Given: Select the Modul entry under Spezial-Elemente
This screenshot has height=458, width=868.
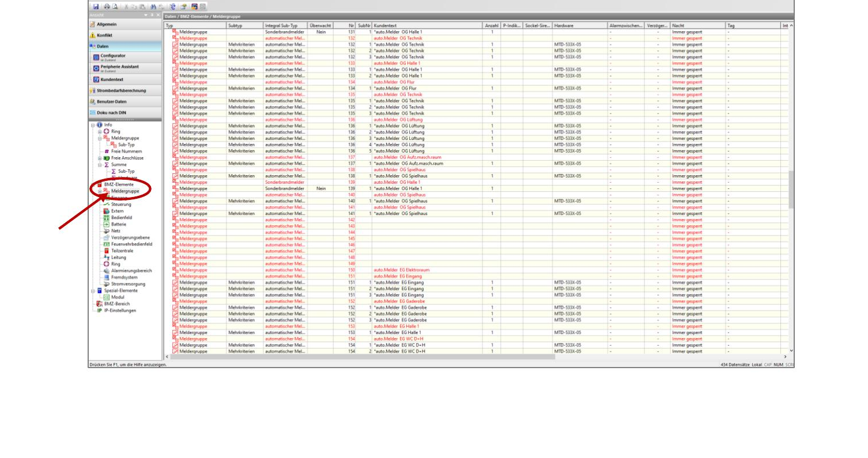Looking at the screenshot, I should 114,297.
